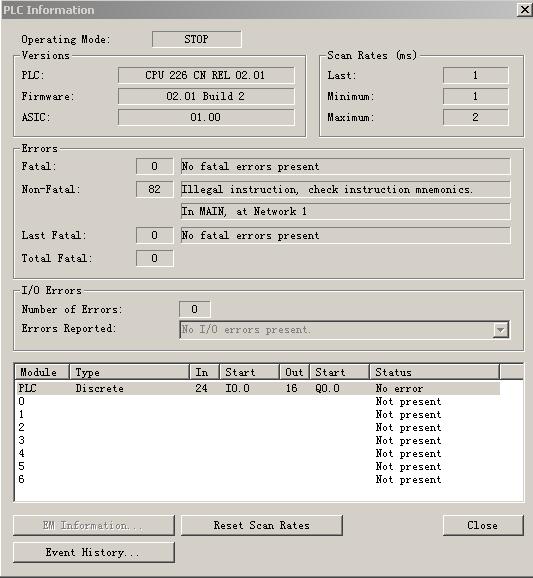Click the Out column header
Screen dimensions: 533x578
coord(295,372)
